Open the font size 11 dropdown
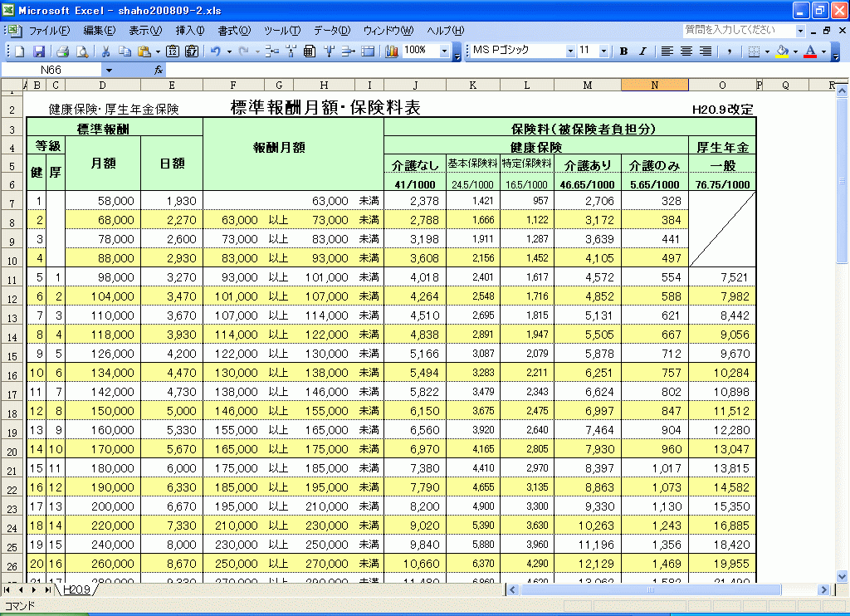 coord(604,51)
